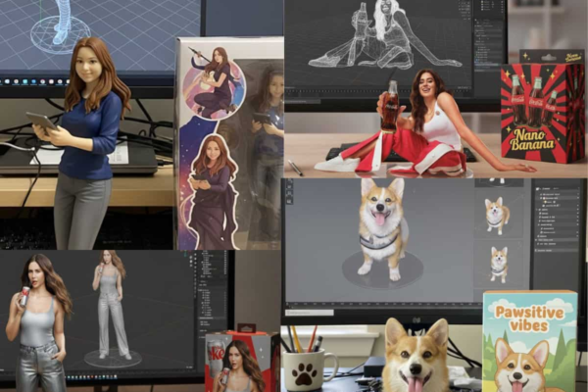Select the front-facing corgi thumbnail in the 3D app
This screenshot has height=392, width=588.
tap(499, 264)
